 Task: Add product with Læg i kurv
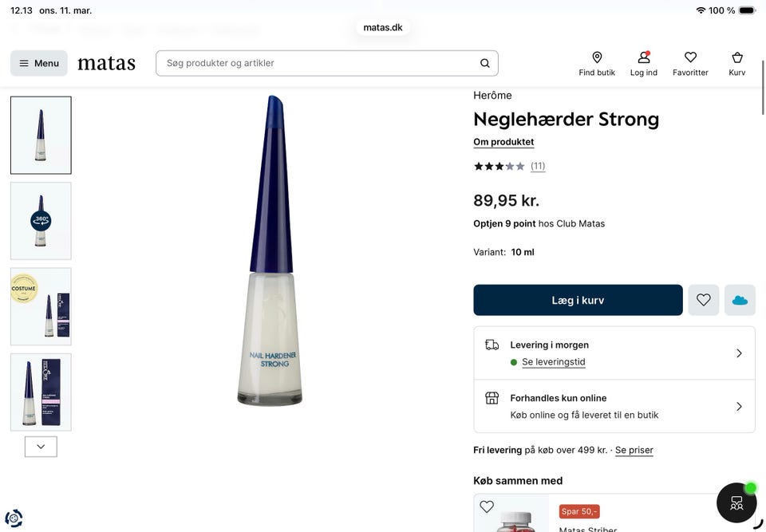coord(578,300)
